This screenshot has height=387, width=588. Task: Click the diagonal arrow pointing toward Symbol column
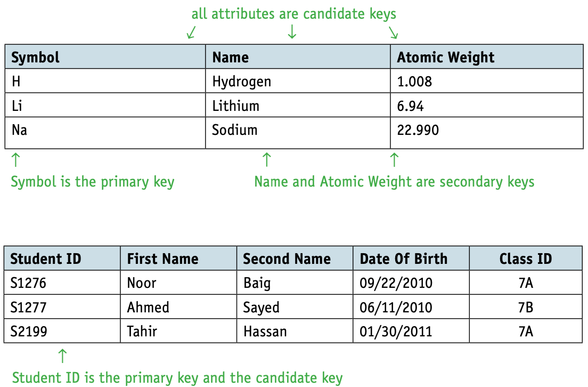click(x=191, y=33)
